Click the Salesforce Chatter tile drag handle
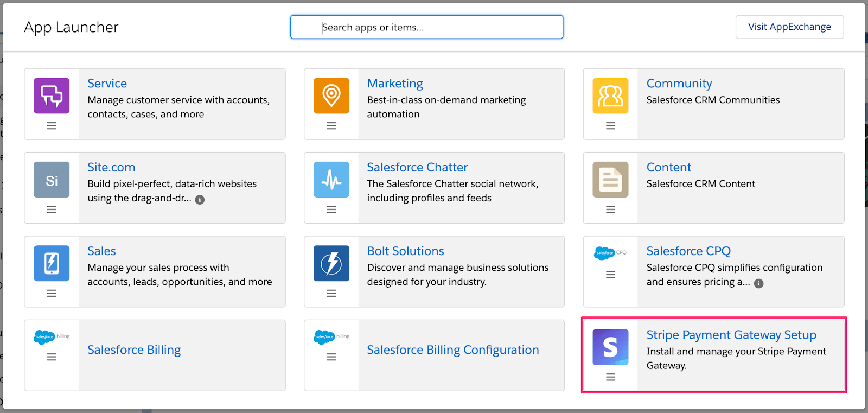 331,209
